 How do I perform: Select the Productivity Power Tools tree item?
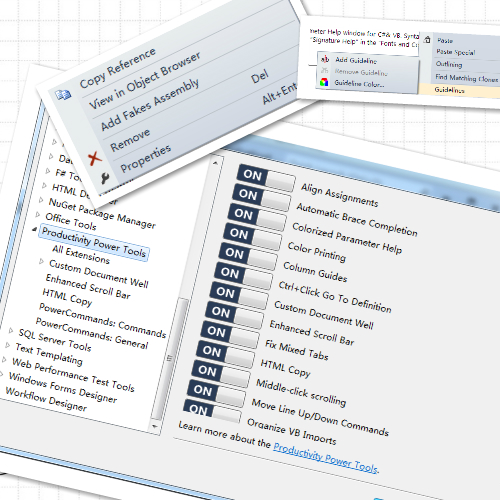pyautogui.click(x=94, y=243)
